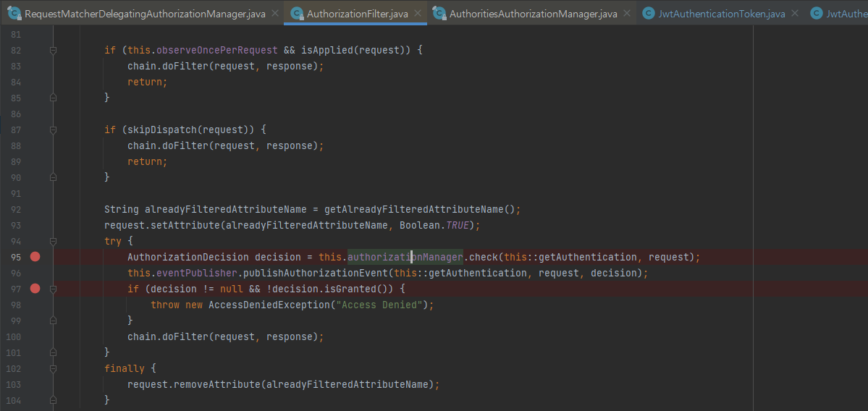Click the removeAttribute method call
The image size is (868, 411).
pos(218,384)
